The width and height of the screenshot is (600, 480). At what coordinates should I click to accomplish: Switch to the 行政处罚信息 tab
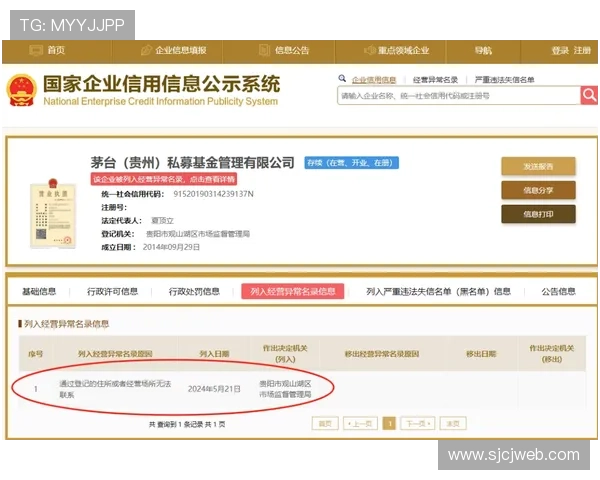click(194, 292)
